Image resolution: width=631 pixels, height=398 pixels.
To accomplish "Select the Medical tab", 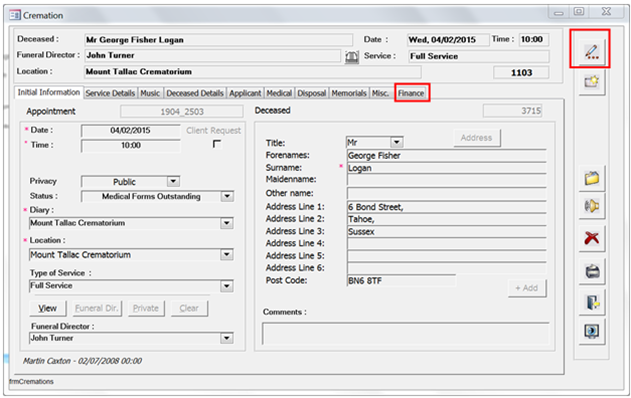I will [x=279, y=93].
